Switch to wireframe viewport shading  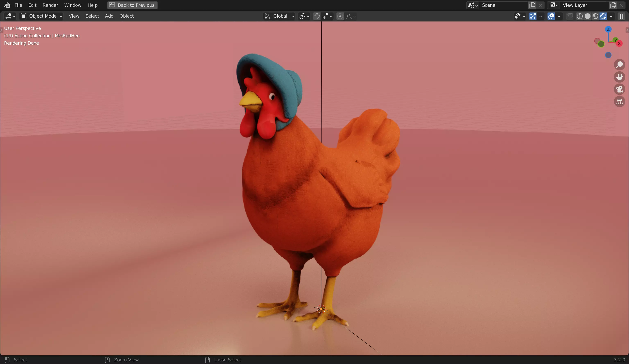(580, 16)
